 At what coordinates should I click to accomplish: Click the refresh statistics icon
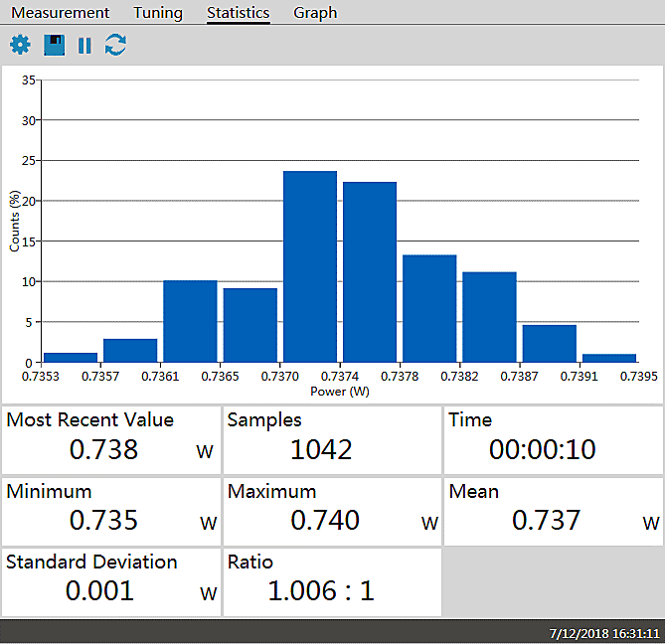pyautogui.click(x=116, y=45)
